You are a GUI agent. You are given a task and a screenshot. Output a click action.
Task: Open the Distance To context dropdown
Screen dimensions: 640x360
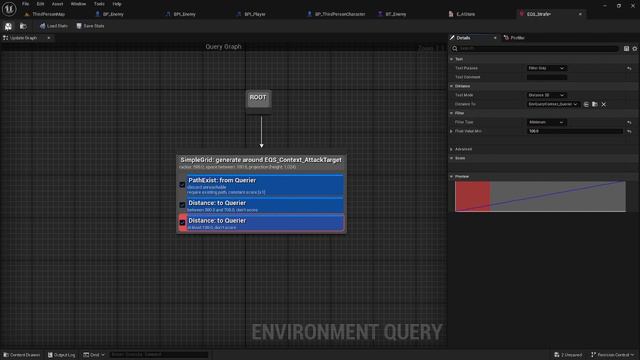(553, 104)
